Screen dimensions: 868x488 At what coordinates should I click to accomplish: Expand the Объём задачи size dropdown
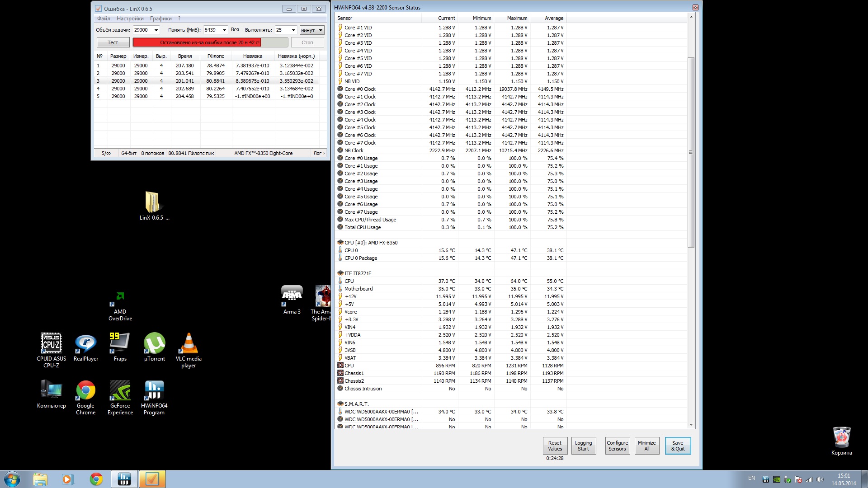[156, 30]
